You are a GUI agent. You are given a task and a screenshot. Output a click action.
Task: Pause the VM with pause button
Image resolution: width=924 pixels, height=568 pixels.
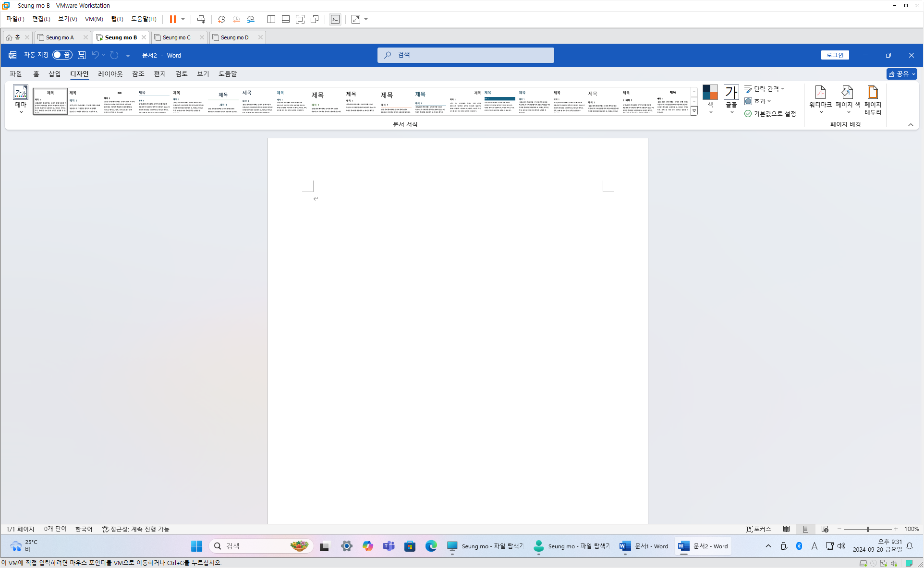coord(173,19)
